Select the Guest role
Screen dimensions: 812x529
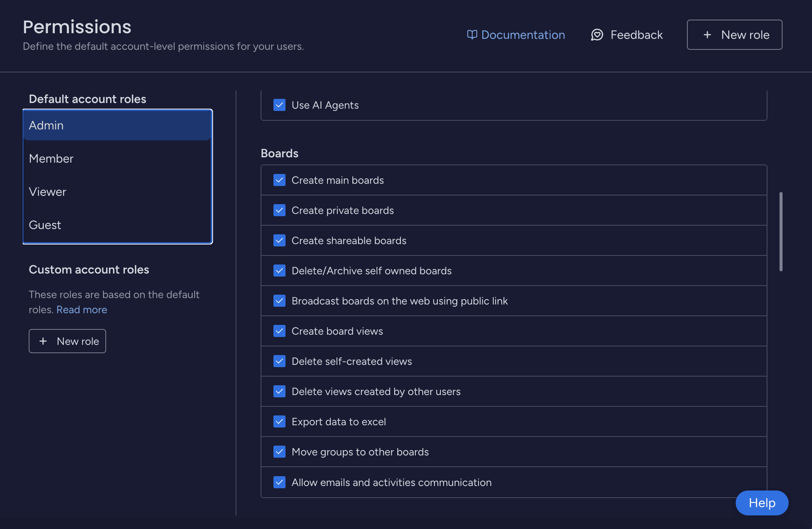tap(45, 225)
